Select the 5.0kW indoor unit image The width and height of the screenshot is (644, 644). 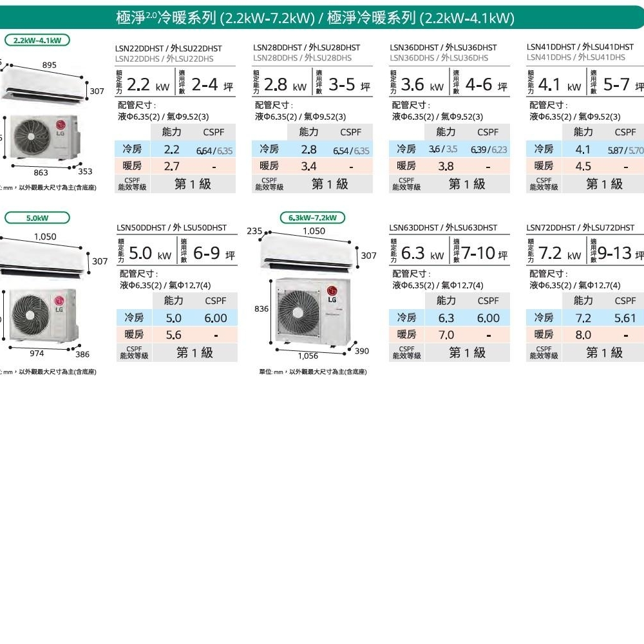coord(43,260)
